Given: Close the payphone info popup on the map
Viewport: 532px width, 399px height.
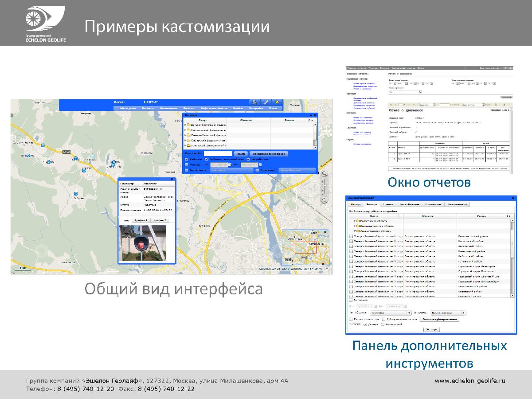Looking at the screenshot, I should [x=173, y=179].
